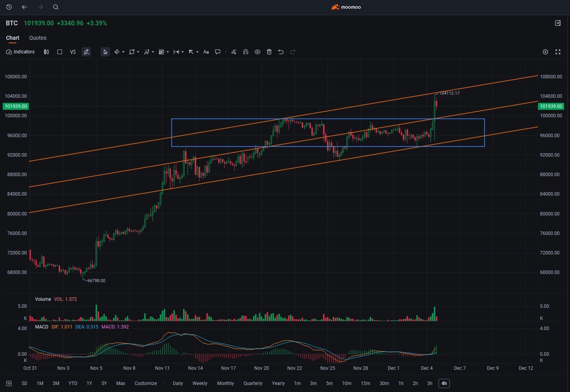The width and height of the screenshot is (570, 392).
Task: Expand the rectangle shape tool dropdown arrow
Action: [x=138, y=52]
